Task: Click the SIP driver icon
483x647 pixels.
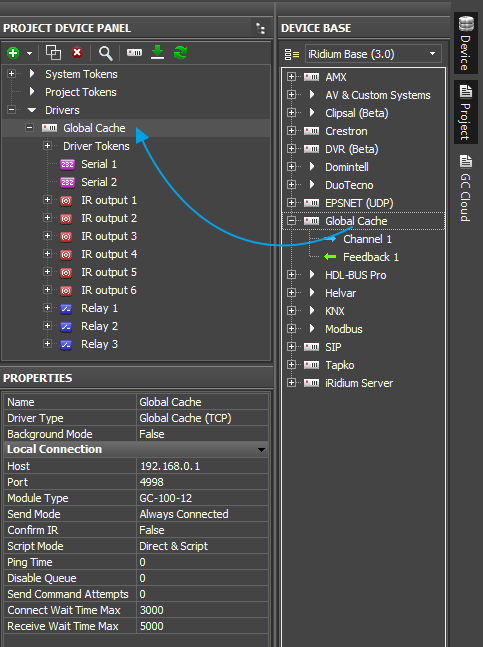Action: tap(311, 347)
